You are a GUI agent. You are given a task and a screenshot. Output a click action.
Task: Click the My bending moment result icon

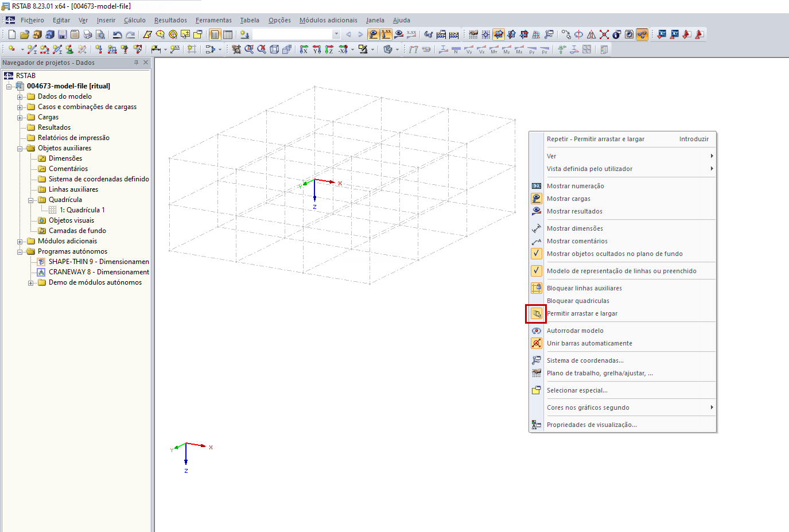(x=507, y=49)
